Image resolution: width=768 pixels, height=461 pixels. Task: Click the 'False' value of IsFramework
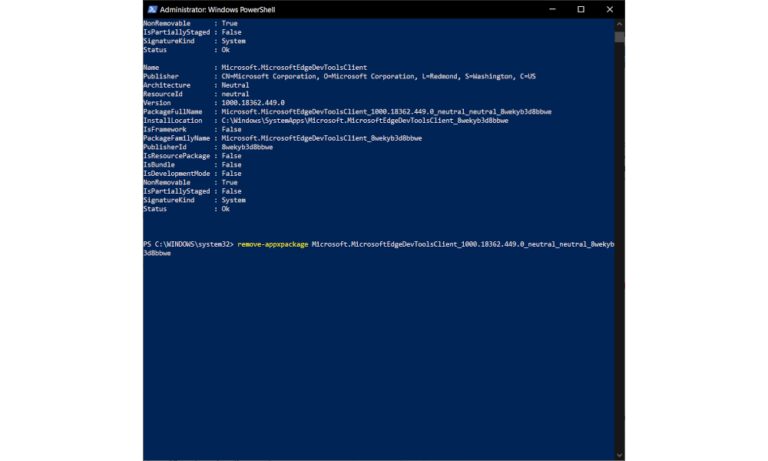click(231, 129)
